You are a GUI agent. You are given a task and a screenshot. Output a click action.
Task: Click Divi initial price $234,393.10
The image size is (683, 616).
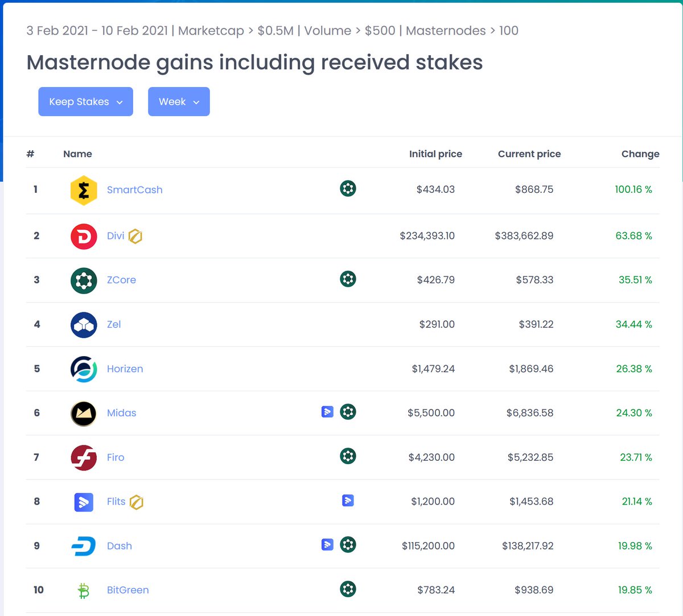tap(427, 236)
